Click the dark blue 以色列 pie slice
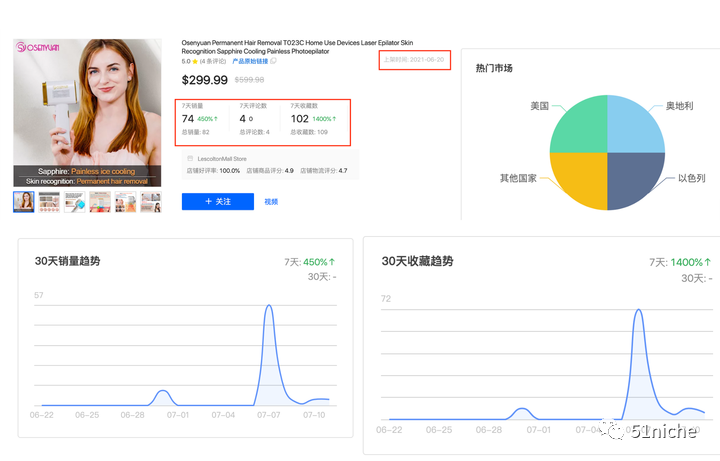720x461 pixels. [631, 176]
